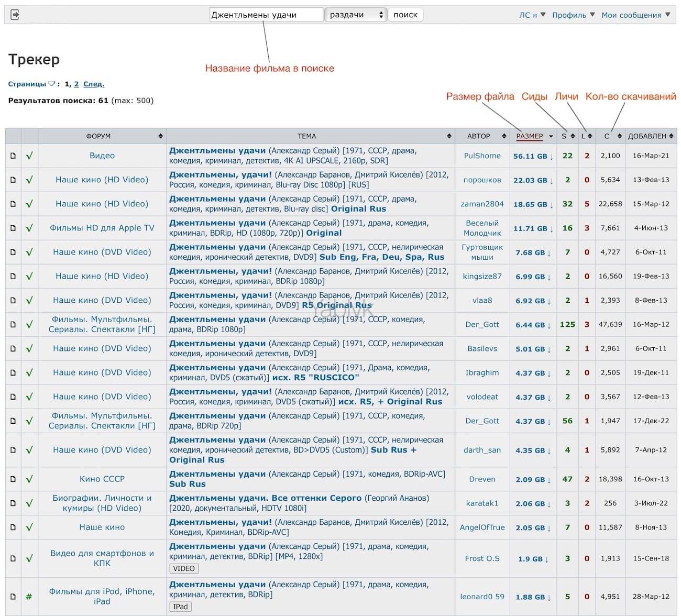Click the search field containing Джентльмены удачи
The image size is (681, 616).
click(x=266, y=15)
